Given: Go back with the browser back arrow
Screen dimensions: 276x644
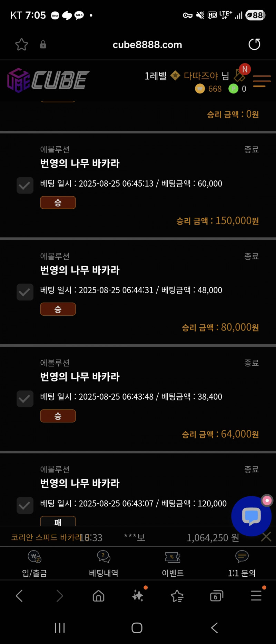Looking at the screenshot, I should pyautogui.click(x=20, y=596).
